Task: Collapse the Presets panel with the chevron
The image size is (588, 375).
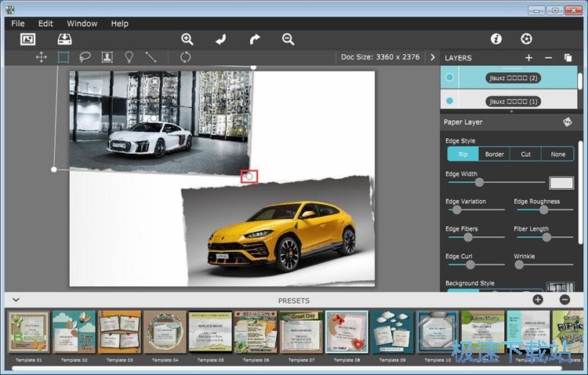Action: [x=15, y=300]
